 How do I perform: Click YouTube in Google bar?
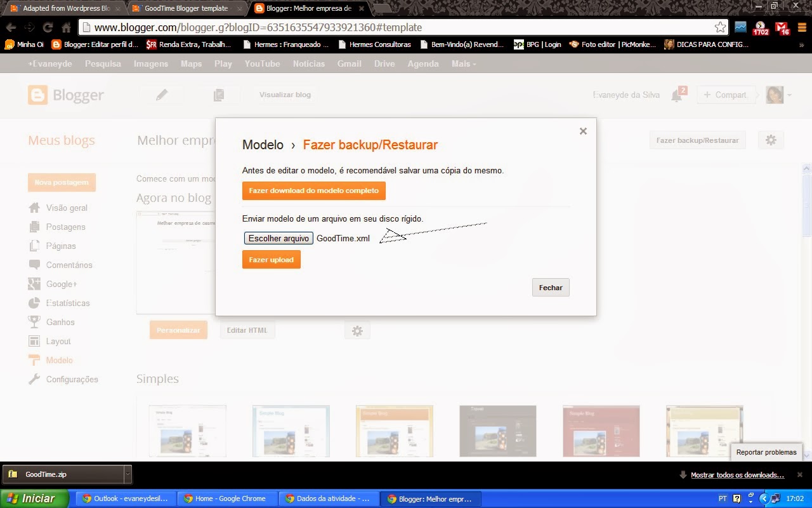tap(262, 63)
